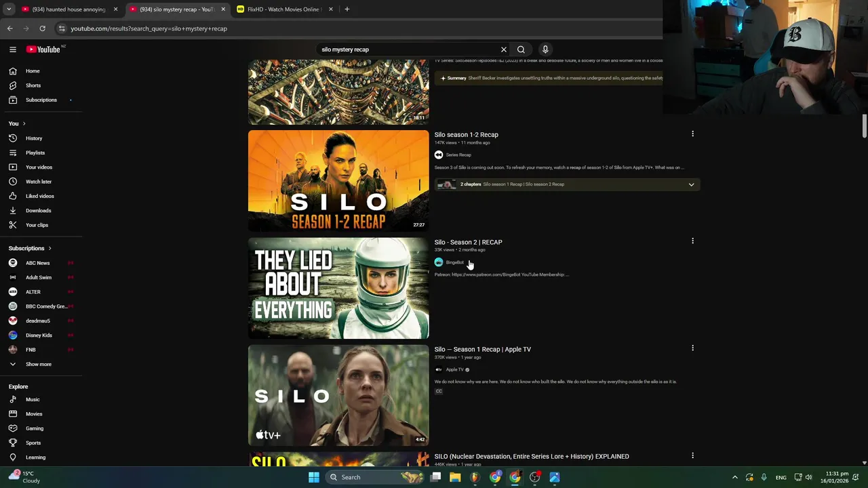
Task: Open more options for Silo season 1-2 Recap
Action: point(692,134)
